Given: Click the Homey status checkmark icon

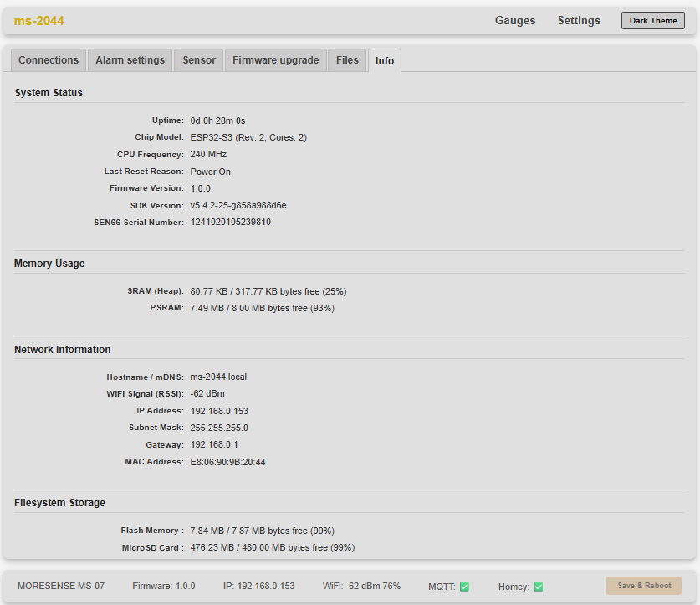Looking at the screenshot, I should click(539, 587).
